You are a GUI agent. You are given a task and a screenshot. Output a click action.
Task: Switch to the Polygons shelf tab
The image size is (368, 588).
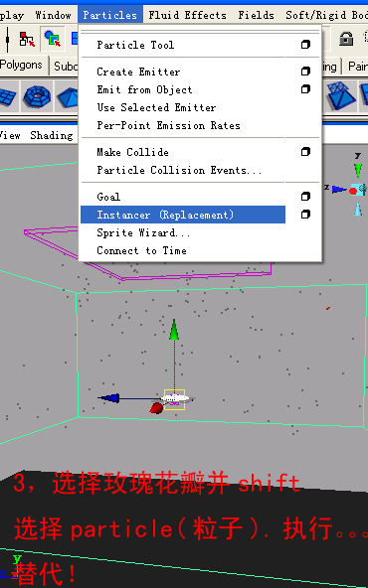[x=23, y=66]
